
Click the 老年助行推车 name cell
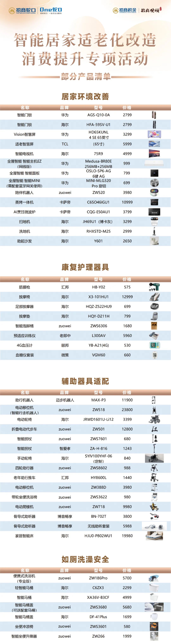coord(25,478)
